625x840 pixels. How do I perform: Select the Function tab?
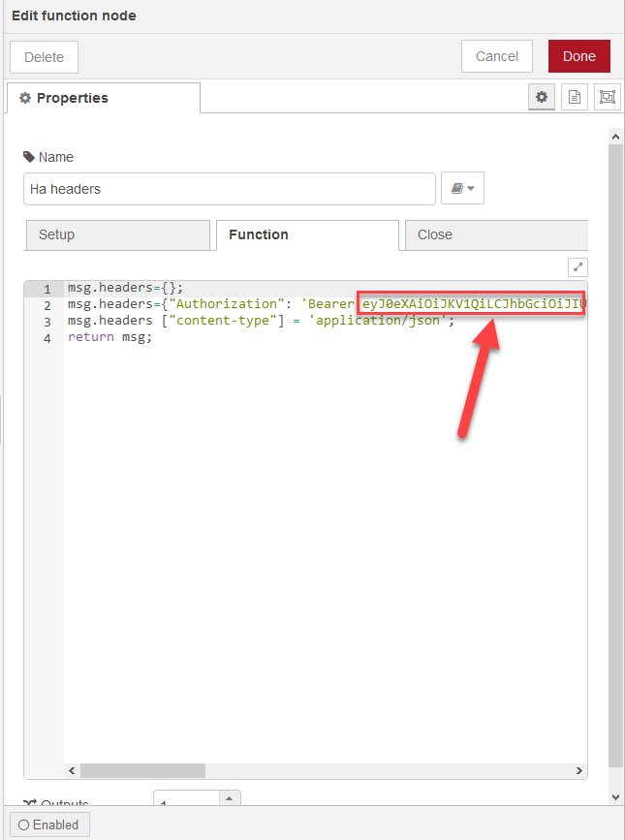[x=306, y=235]
